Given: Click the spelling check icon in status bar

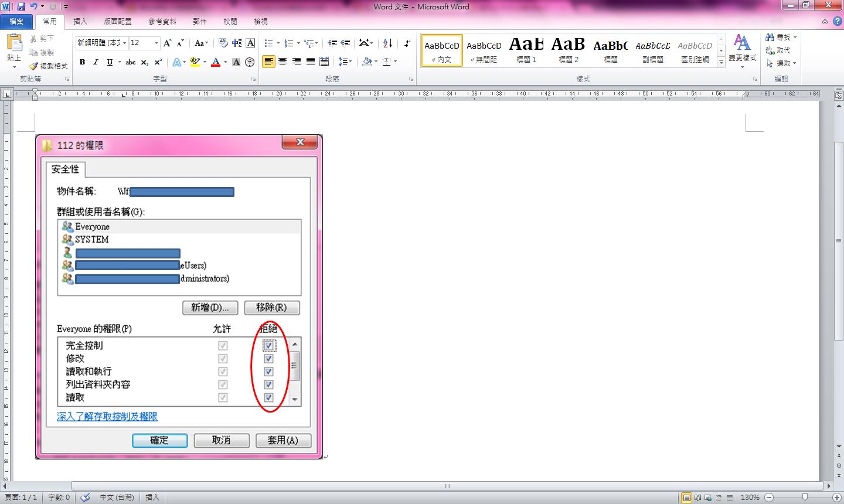Looking at the screenshot, I should coord(86,497).
